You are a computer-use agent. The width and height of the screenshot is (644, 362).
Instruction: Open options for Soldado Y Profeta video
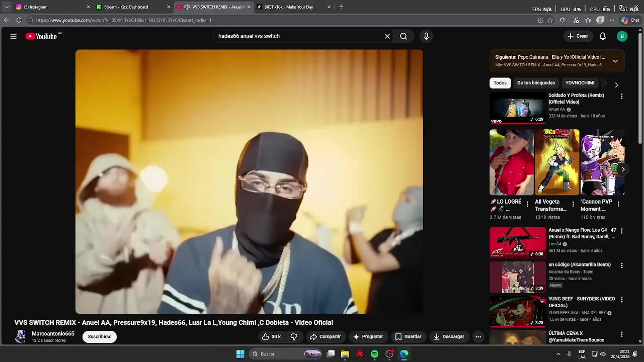click(622, 96)
